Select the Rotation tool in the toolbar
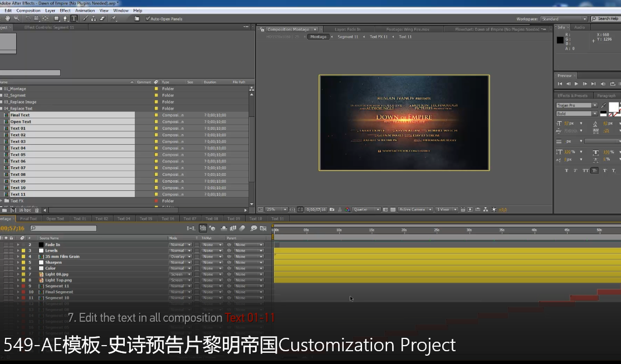The height and width of the screenshot is (364, 621). click(x=28, y=18)
